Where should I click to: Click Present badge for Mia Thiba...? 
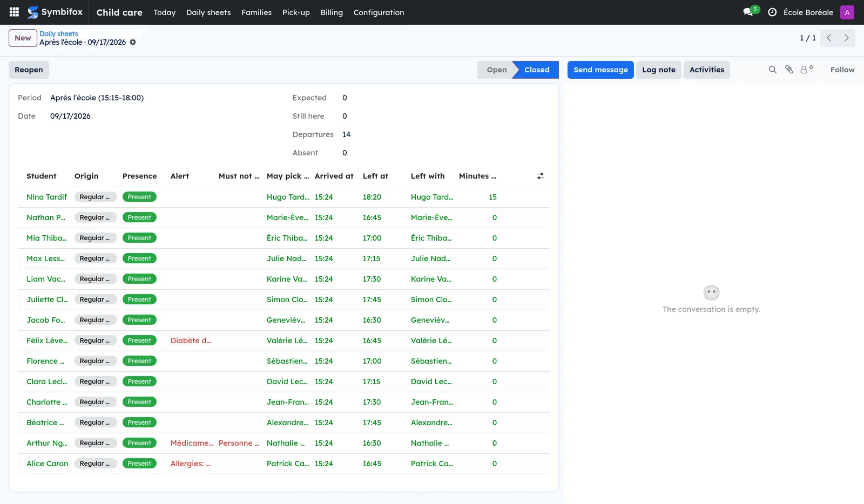139,238
